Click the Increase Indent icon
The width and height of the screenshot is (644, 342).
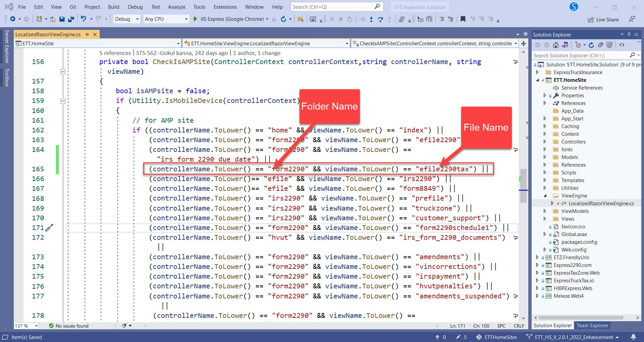point(450,19)
